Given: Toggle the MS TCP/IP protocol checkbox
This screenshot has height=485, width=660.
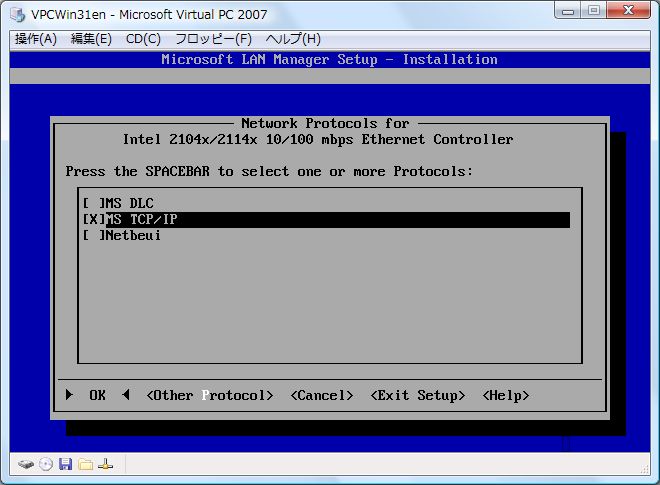Looking at the screenshot, I should tap(94, 219).
